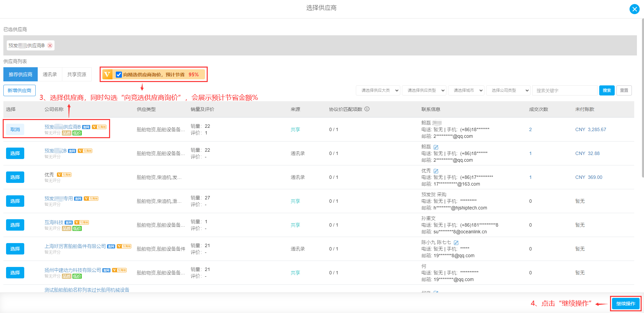Click deal count 2 in first row
644x313 pixels.
[x=530, y=129]
